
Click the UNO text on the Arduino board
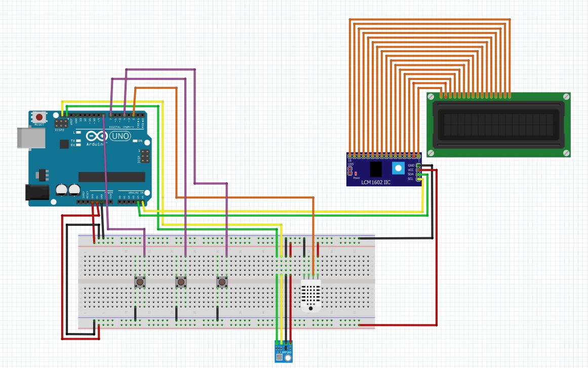(120, 136)
